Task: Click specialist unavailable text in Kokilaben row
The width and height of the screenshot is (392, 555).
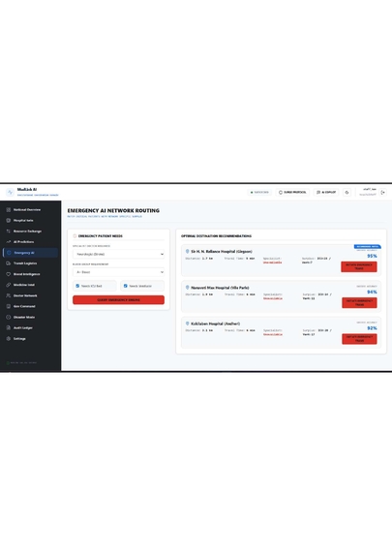Action: (273, 334)
